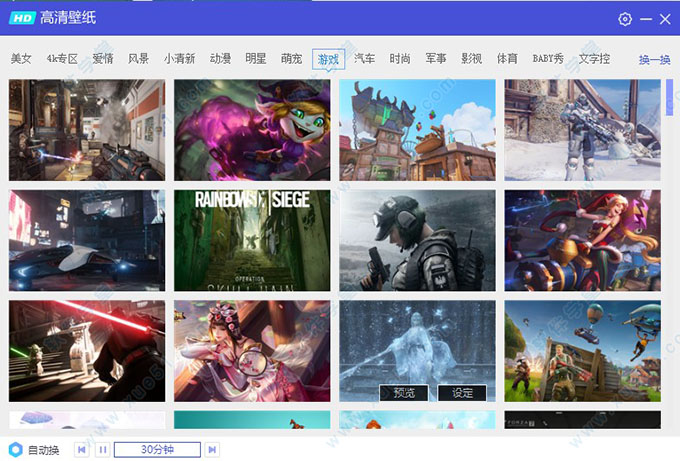The width and height of the screenshot is (680, 461).
Task: Select the 美女 category tab
Action: coord(21,59)
